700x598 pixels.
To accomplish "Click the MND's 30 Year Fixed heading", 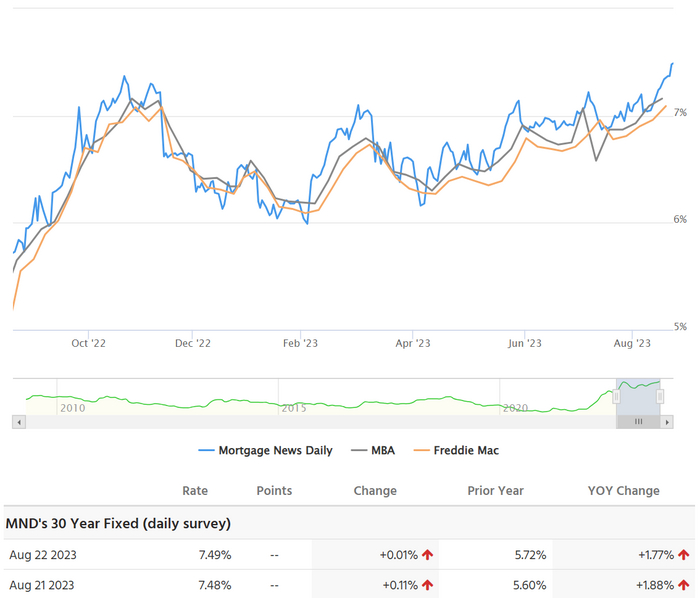I will (x=118, y=522).
